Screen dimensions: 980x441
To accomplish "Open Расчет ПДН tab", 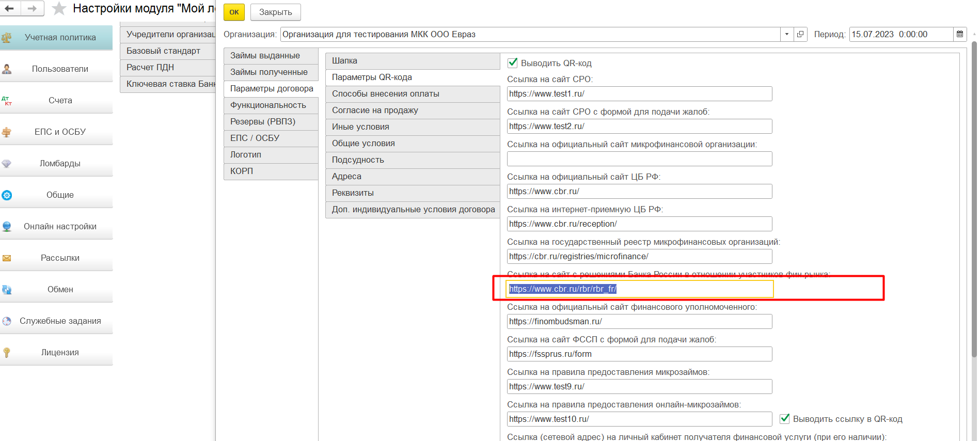I will 168,68.
